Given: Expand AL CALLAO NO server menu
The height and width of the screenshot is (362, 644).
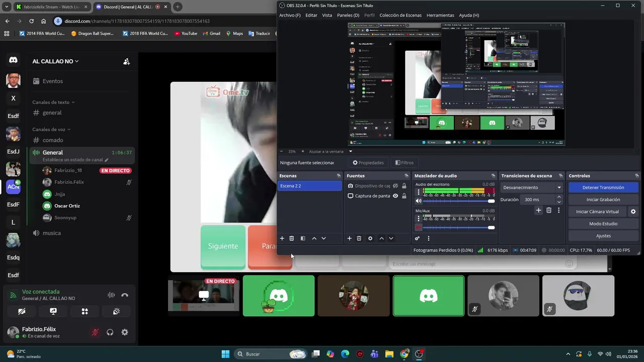Looking at the screenshot, I should tap(55, 61).
